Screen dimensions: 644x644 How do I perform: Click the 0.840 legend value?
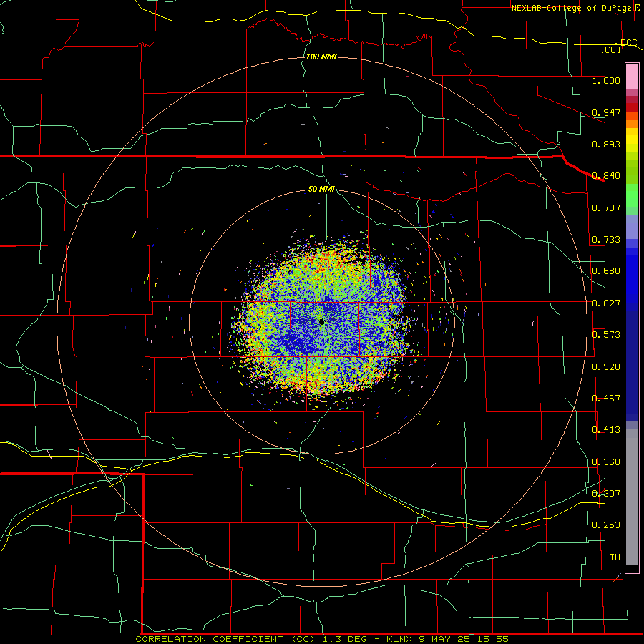(x=606, y=176)
